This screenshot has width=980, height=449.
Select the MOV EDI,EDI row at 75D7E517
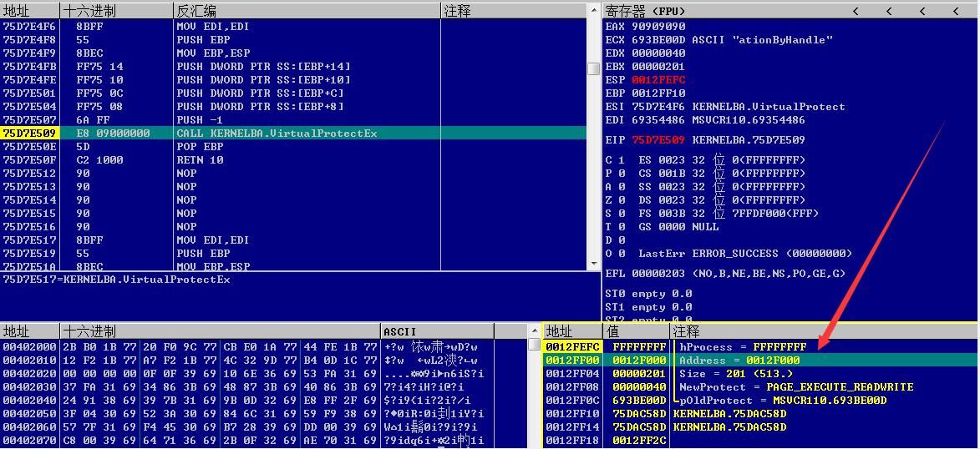(294, 240)
